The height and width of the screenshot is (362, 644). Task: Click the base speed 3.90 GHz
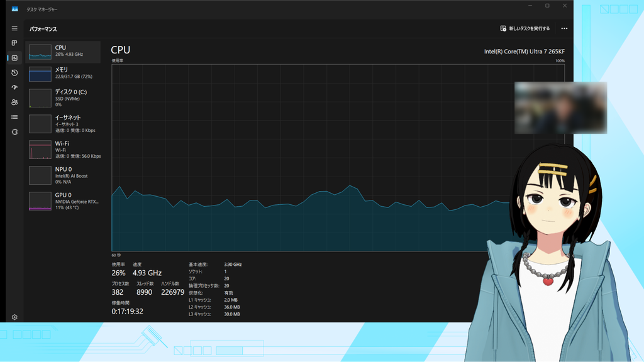[233, 265]
